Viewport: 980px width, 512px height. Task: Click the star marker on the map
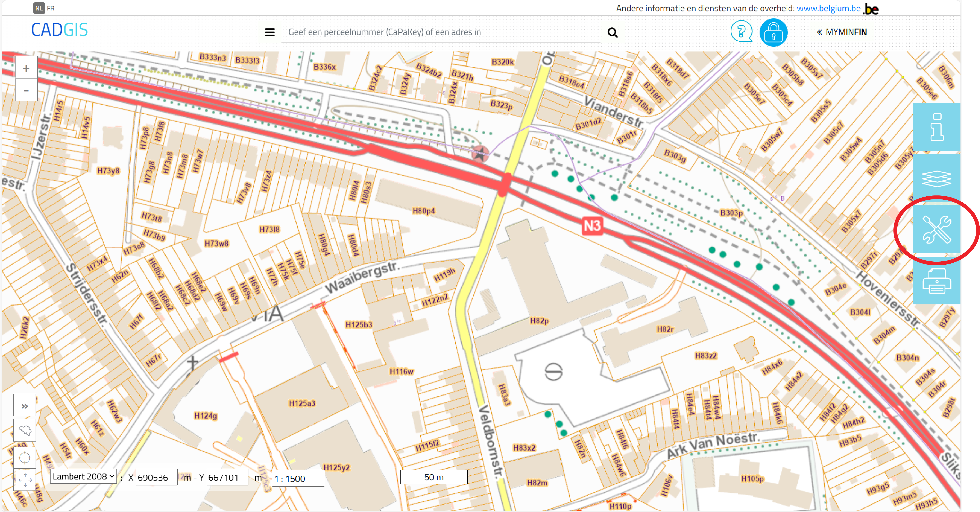pos(480,154)
